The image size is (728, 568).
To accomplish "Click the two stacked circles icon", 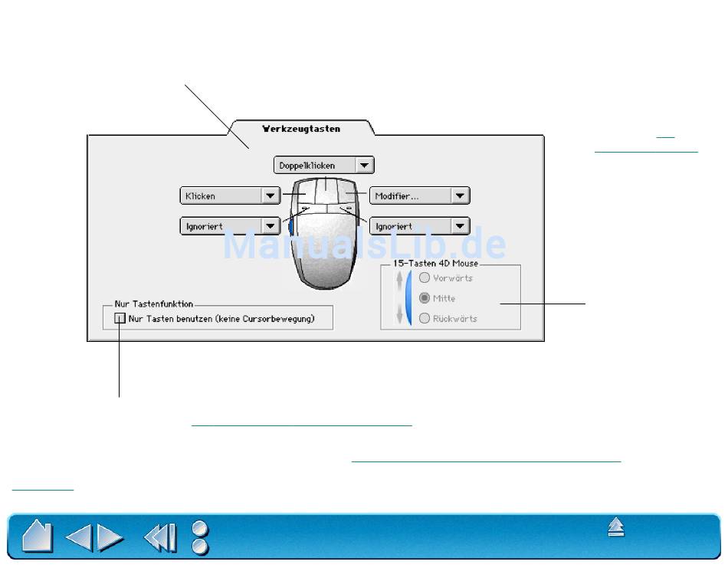I will [200, 537].
